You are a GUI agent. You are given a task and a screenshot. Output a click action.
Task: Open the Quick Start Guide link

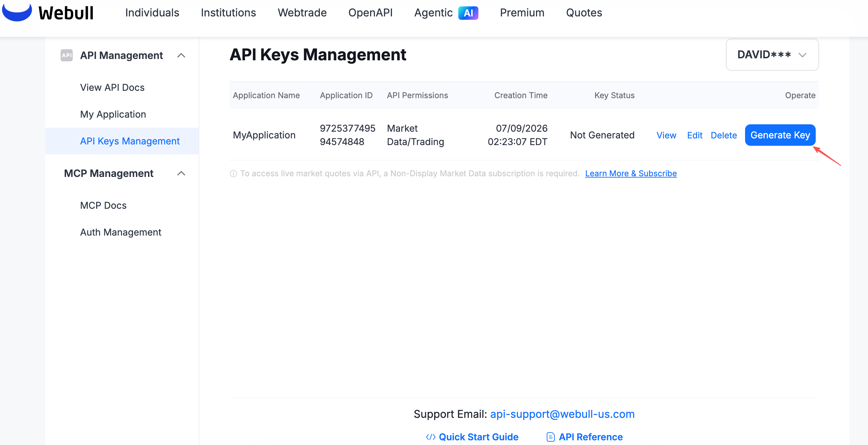click(x=478, y=437)
